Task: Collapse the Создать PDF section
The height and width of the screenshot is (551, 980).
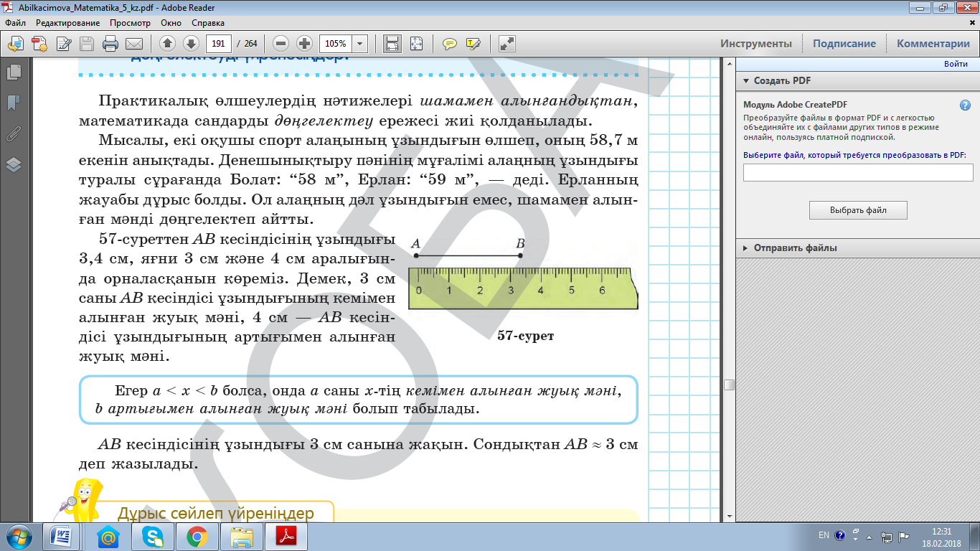Action: click(745, 81)
